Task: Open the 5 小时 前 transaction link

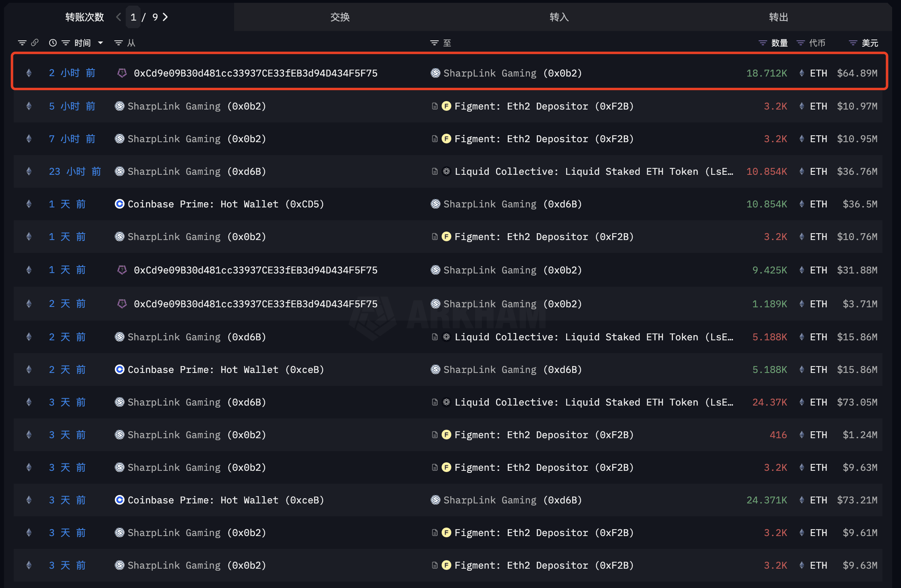Action: pos(72,106)
